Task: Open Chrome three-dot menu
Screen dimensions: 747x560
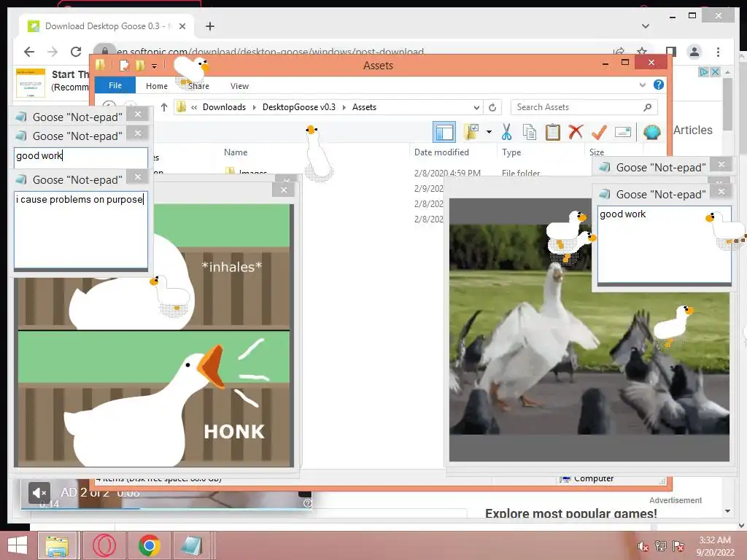Action: pyautogui.click(x=718, y=52)
